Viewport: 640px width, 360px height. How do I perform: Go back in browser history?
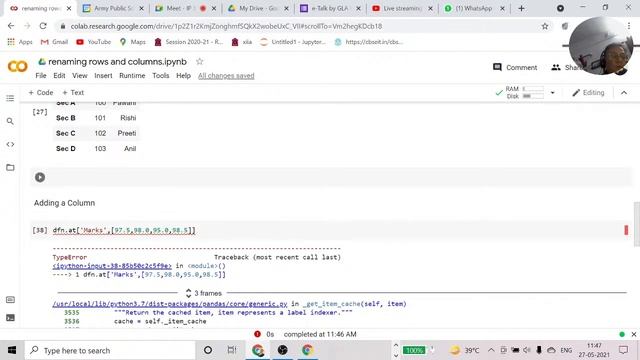[x=11, y=26]
